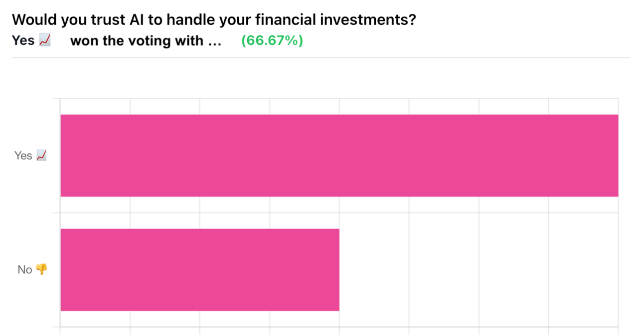Click the green 66.67% percentage
Screen dimensions: 644x336
[x=272, y=41]
